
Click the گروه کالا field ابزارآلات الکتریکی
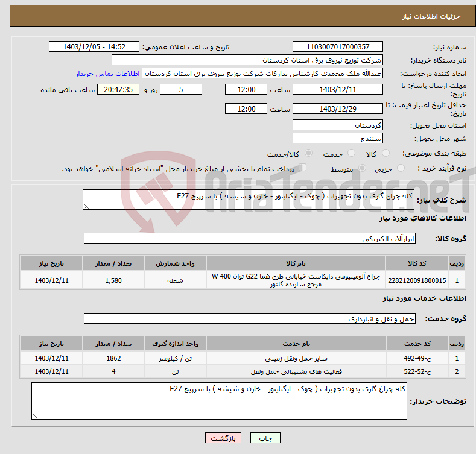250,238
